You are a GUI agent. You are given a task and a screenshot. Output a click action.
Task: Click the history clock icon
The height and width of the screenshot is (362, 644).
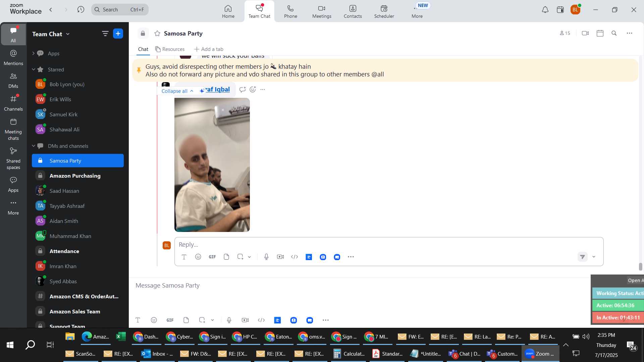click(x=80, y=9)
